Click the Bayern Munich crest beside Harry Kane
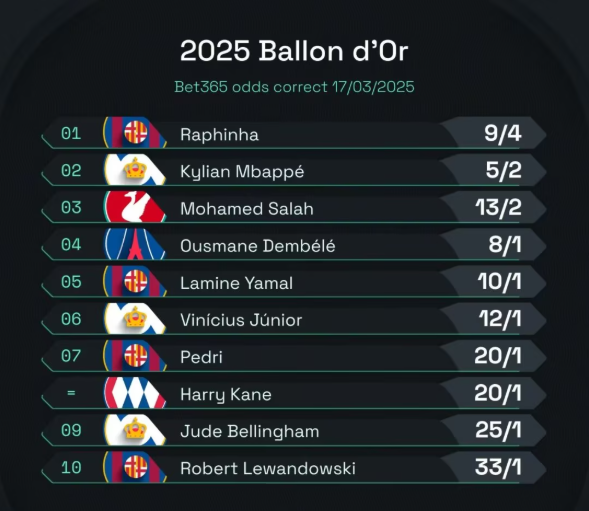 click(x=135, y=393)
